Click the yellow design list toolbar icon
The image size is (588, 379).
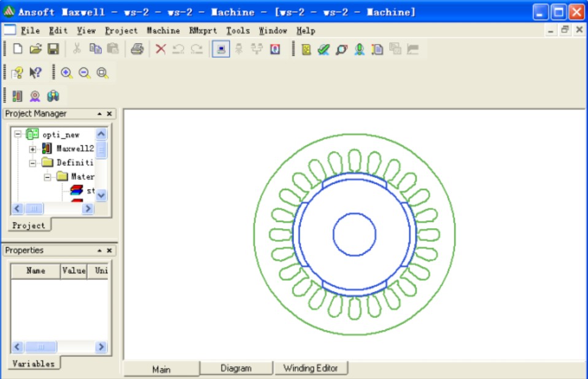click(306, 49)
